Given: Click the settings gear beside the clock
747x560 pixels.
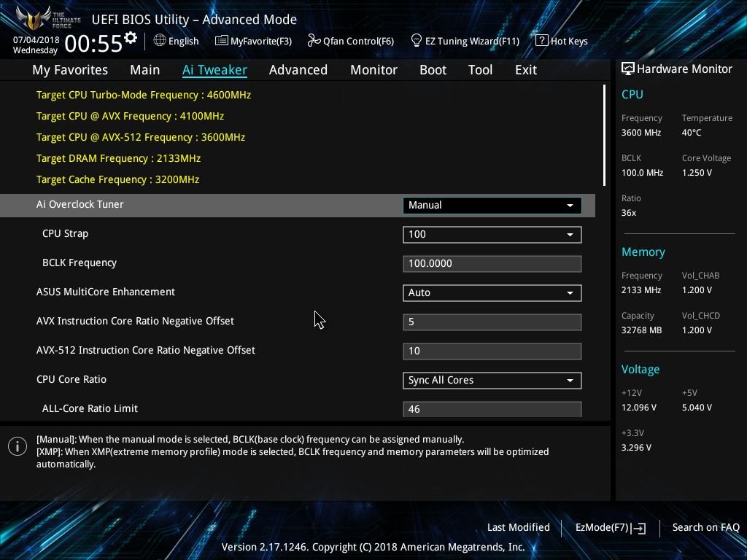Looking at the screenshot, I should click(x=130, y=37).
